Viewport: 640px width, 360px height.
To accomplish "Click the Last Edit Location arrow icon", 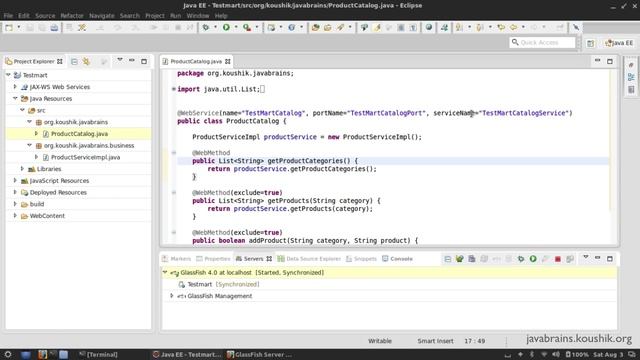I will coord(501,27).
